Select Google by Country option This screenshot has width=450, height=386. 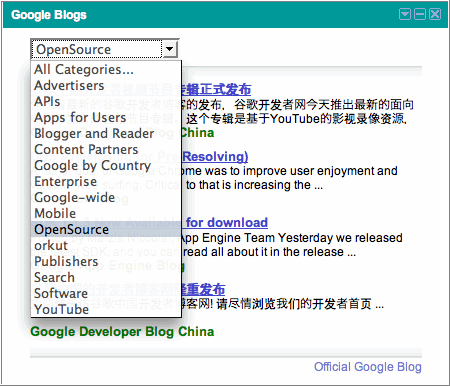(x=106, y=165)
